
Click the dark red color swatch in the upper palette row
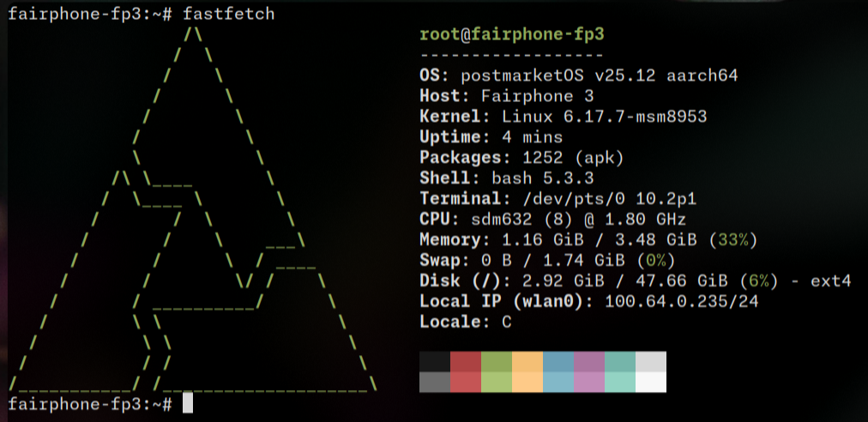466,361
